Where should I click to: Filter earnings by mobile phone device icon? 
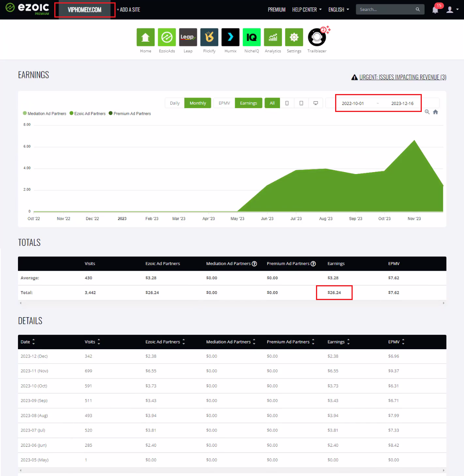pyautogui.click(x=287, y=103)
